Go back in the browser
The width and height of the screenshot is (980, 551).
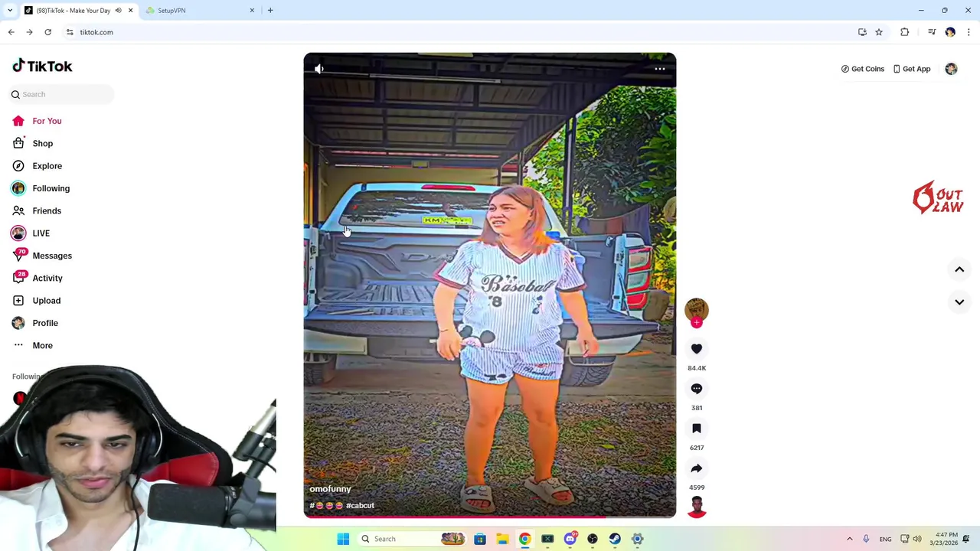pos(11,32)
